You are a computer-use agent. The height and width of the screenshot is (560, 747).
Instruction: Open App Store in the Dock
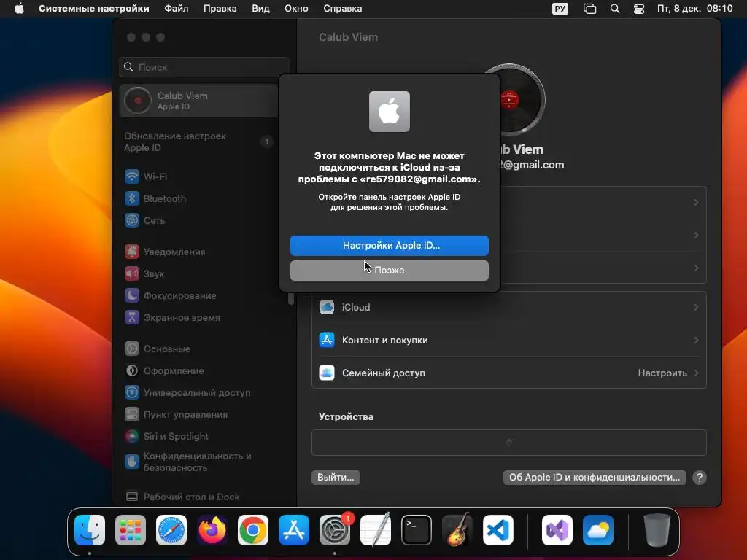coord(294,531)
